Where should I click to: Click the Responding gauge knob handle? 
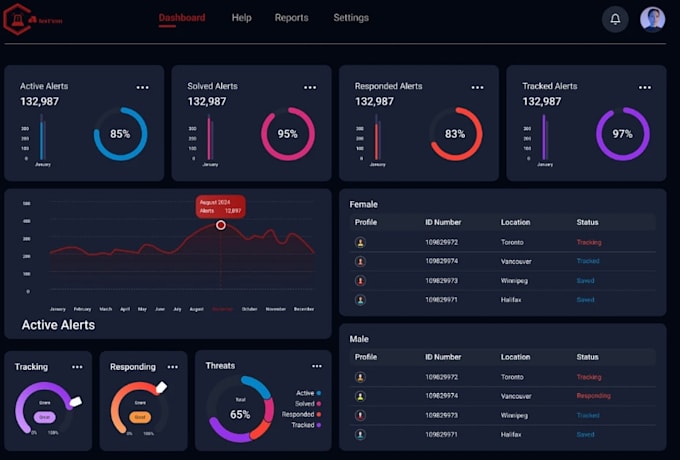tap(161, 387)
